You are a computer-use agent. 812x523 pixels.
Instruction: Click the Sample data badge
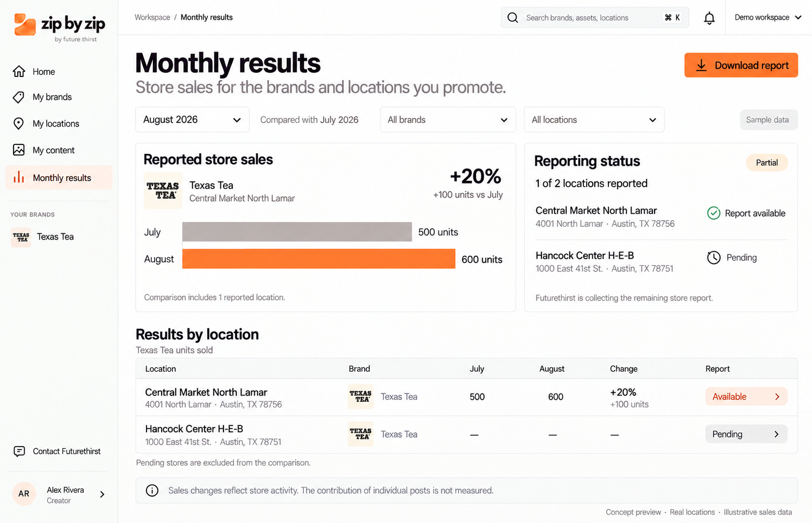click(x=769, y=120)
